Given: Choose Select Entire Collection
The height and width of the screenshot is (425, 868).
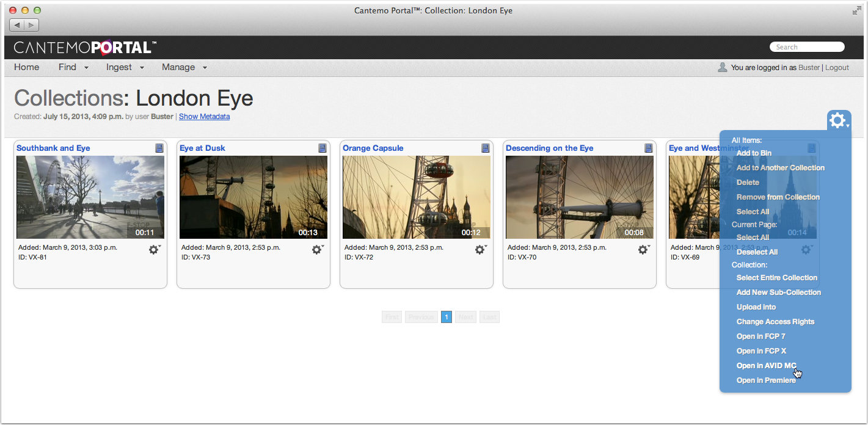Looking at the screenshot, I should coord(777,278).
